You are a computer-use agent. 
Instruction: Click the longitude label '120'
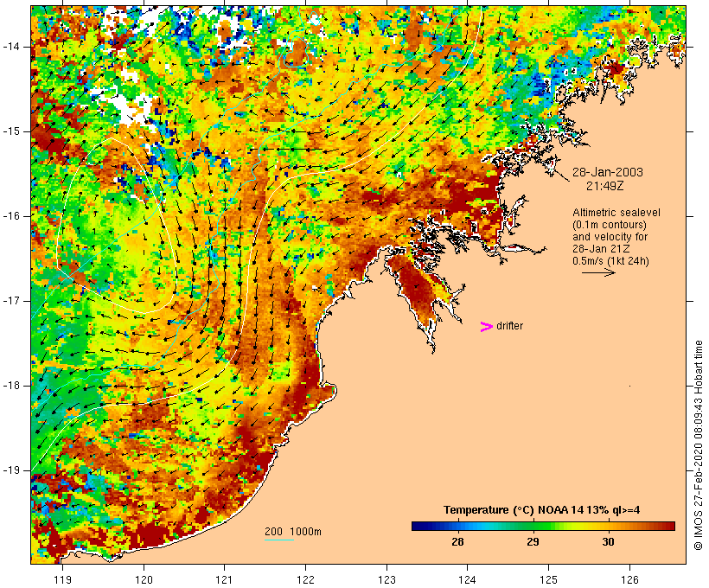[x=144, y=580]
